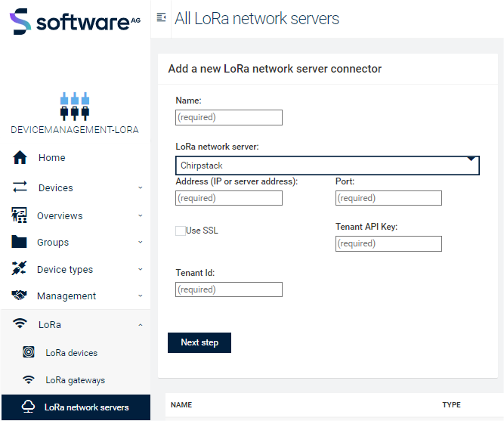Click the Groups folder icon

pos(20,243)
